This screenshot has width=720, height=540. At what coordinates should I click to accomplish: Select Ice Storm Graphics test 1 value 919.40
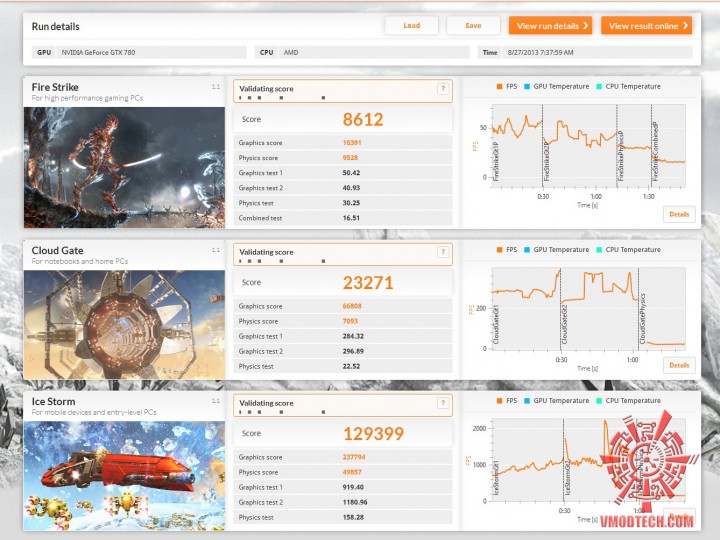(353, 487)
